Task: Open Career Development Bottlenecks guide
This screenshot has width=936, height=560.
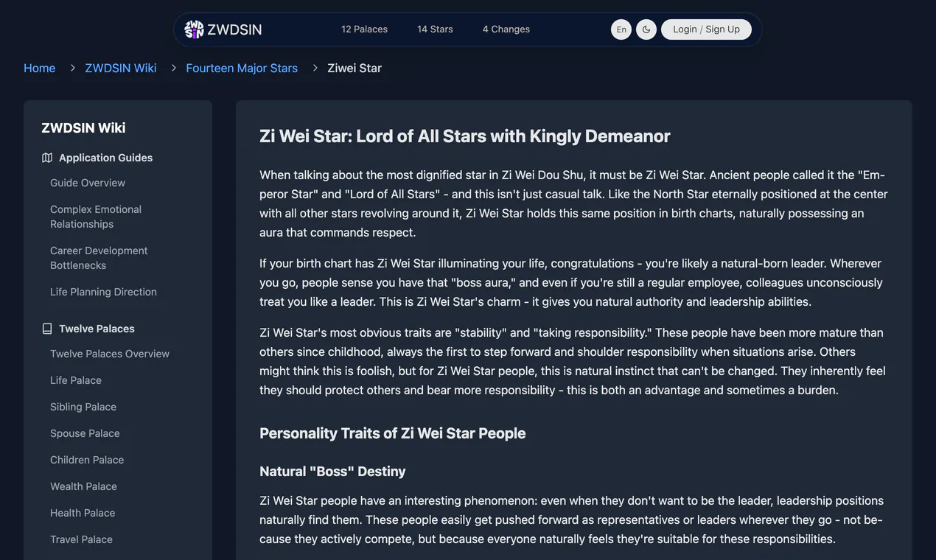Action: (x=99, y=258)
